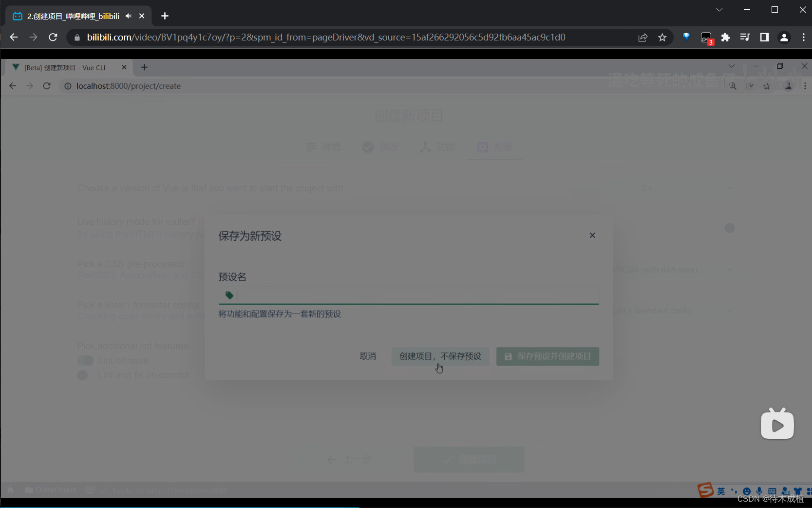Click the inner browser back arrow
The width and height of the screenshot is (812, 508).
pyautogui.click(x=13, y=86)
